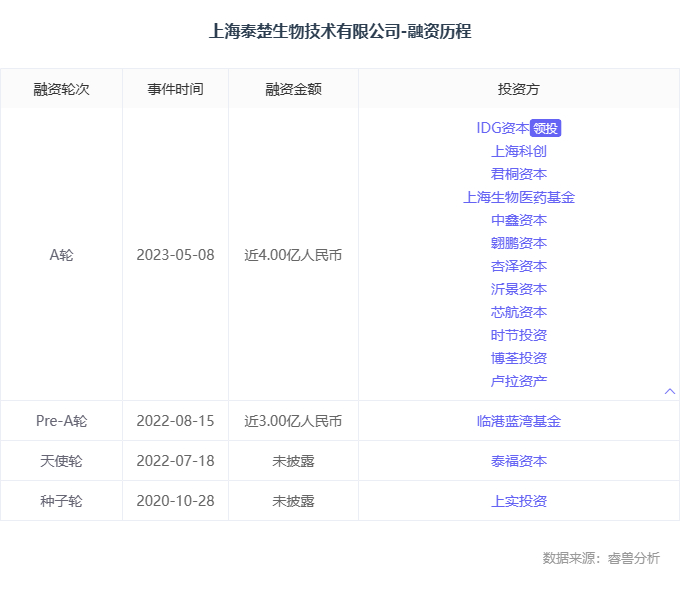The height and width of the screenshot is (594, 680).
Task: Click the A轮 round cell
Action: click(62, 255)
